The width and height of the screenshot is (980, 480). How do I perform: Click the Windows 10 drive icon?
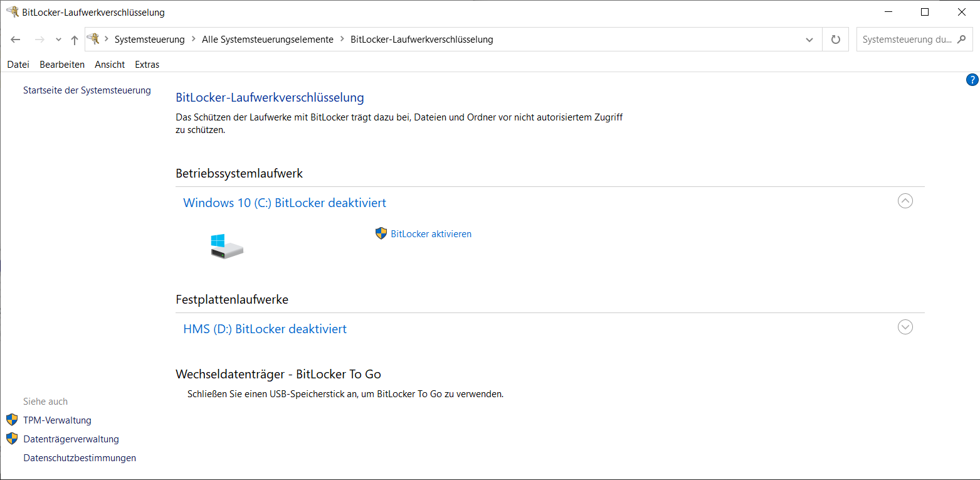click(226, 246)
